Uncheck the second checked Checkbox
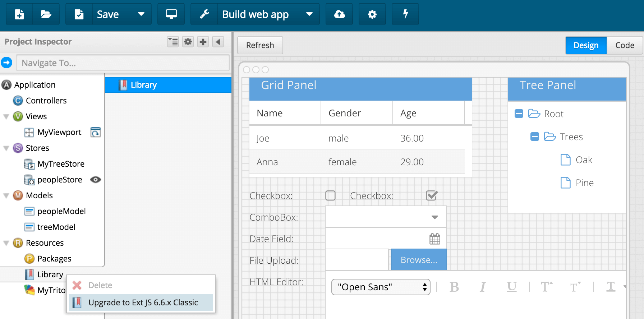This screenshot has width=644, height=319. 432,195
